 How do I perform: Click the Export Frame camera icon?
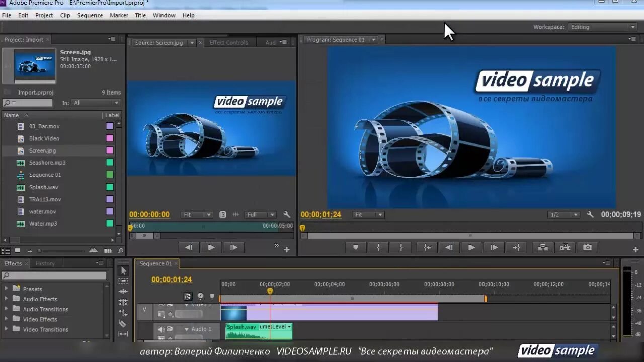[x=587, y=247]
